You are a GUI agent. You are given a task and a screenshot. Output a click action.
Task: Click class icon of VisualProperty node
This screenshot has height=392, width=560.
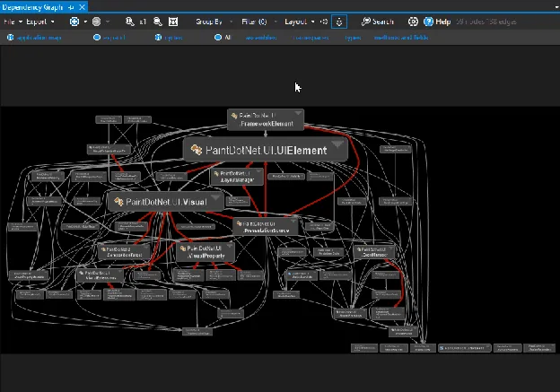(183, 248)
